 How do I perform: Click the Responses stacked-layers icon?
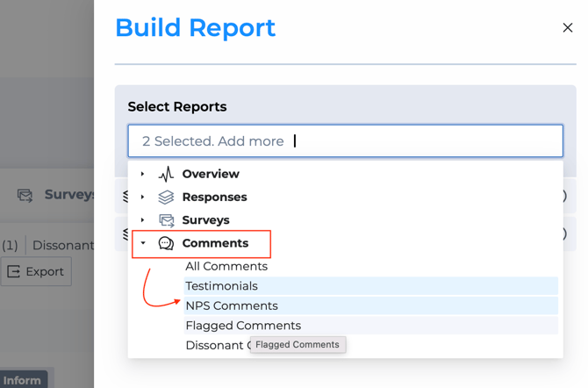click(166, 198)
